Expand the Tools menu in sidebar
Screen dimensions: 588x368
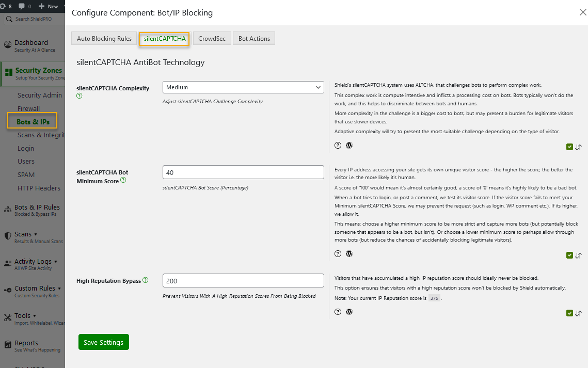(x=35, y=316)
